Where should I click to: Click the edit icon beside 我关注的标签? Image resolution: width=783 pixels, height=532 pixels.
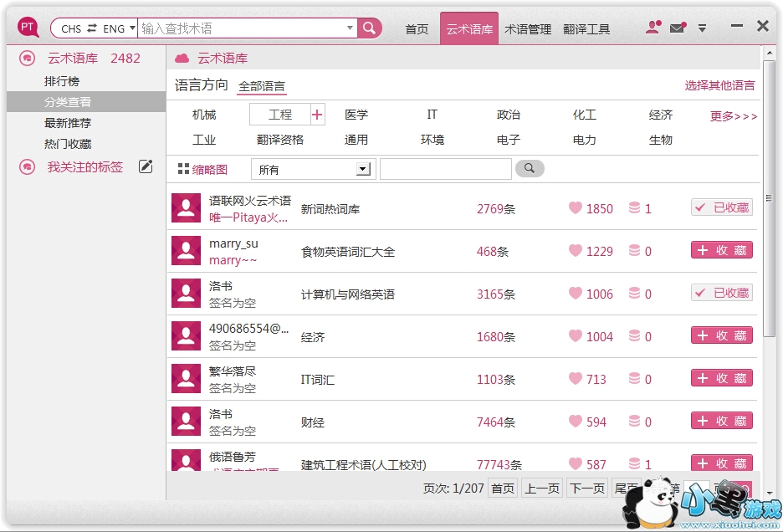pos(146,166)
